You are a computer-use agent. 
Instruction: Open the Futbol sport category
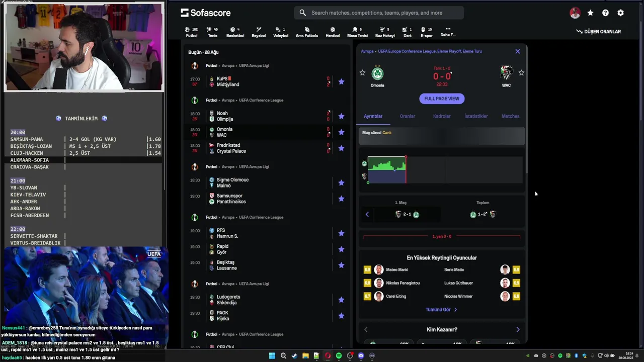[191, 32]
